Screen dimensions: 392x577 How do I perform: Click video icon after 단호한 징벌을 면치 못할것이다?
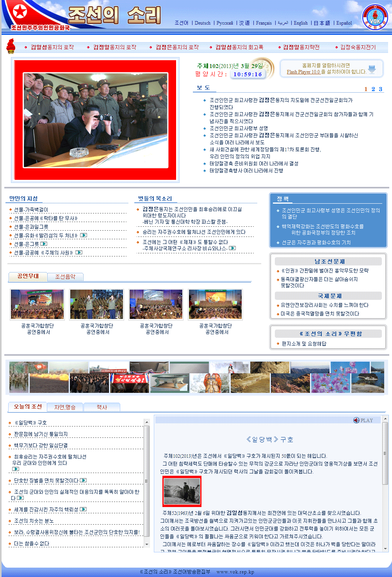[x=83, y=480]
